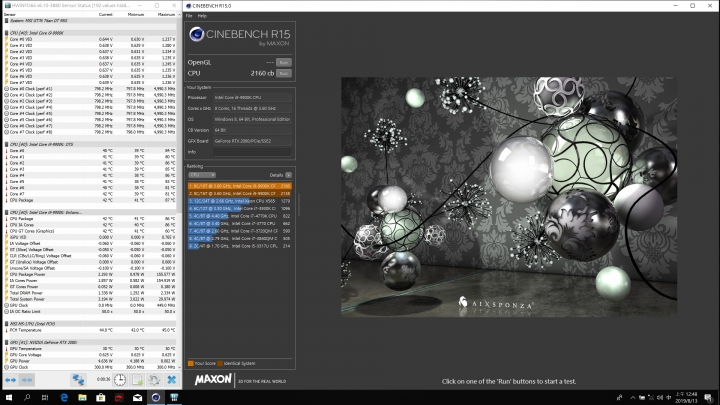720x405 pixels.
Task: Click the MAXON logo at bottom
Action: click(213, 379)
